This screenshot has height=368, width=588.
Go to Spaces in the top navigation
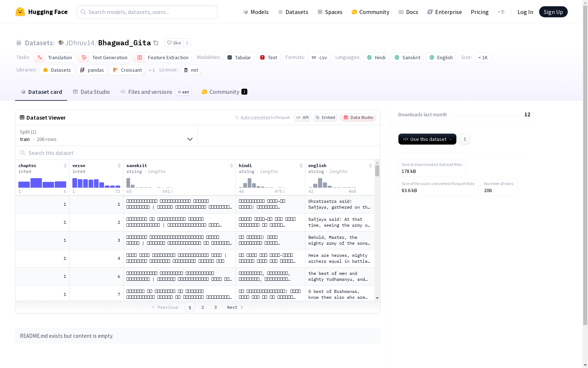click(330, 12)
